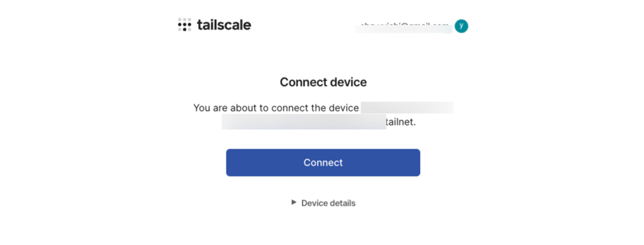Click the word "Connect" inside the button

point(323,162)
